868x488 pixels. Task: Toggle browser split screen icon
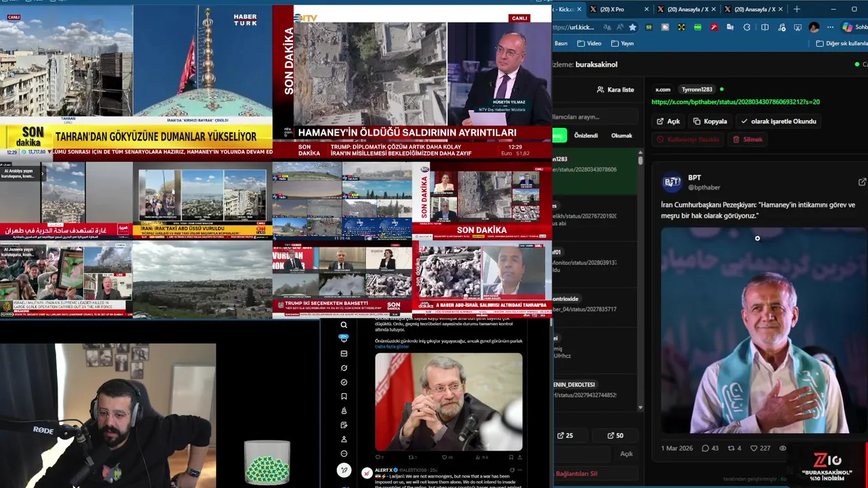click(x=765, y=27)
